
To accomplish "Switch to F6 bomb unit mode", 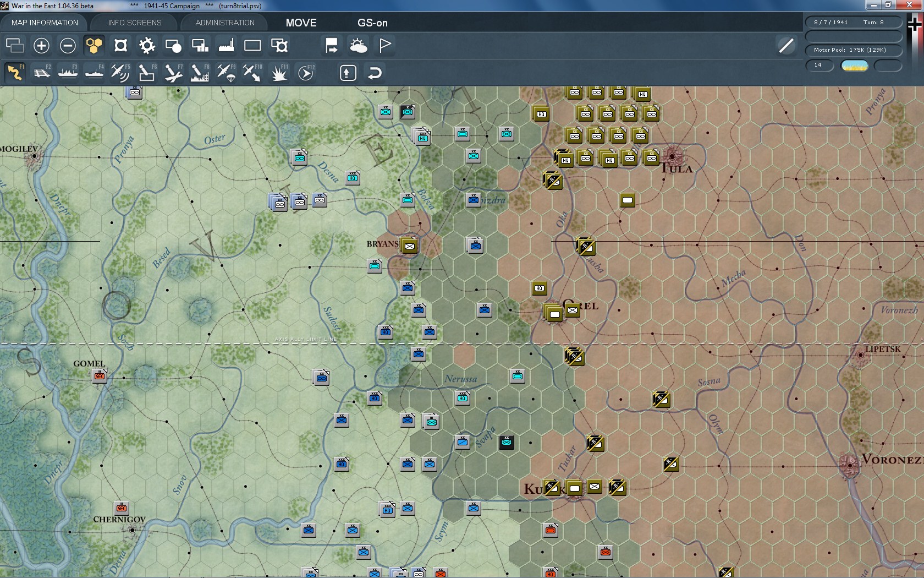I will (x=147, y=73).
